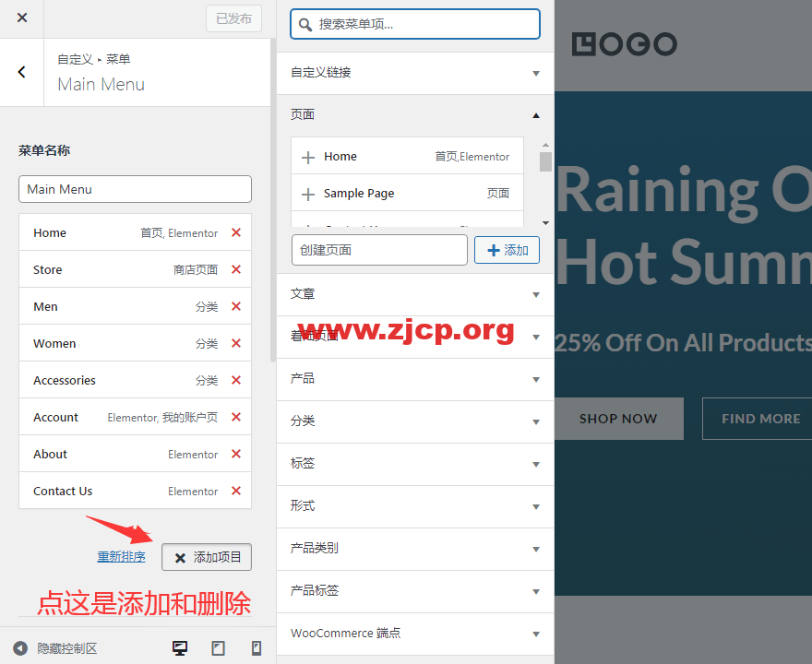Remove the Home menu item red X
This screenshot has width=812, height=664.
[236, 232]
